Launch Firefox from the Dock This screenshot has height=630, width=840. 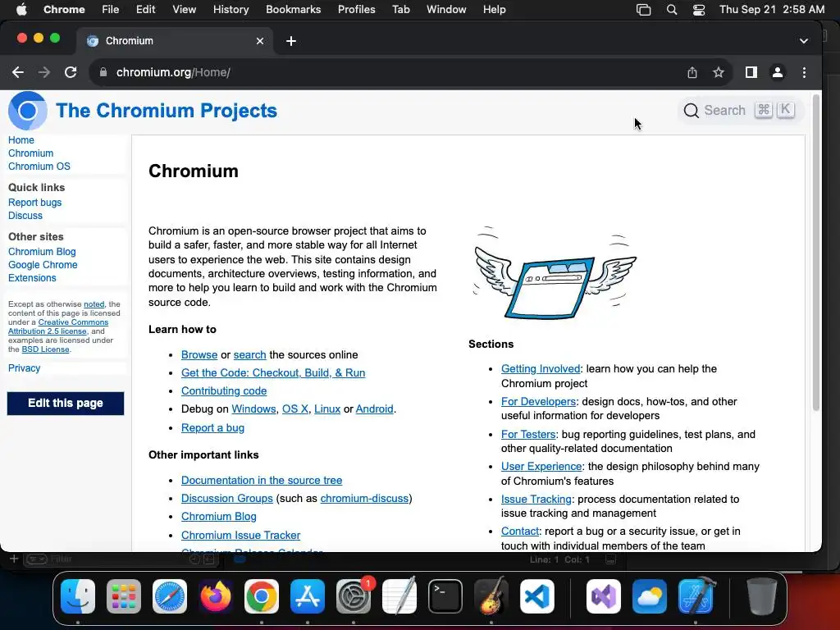tap(216, 596)
